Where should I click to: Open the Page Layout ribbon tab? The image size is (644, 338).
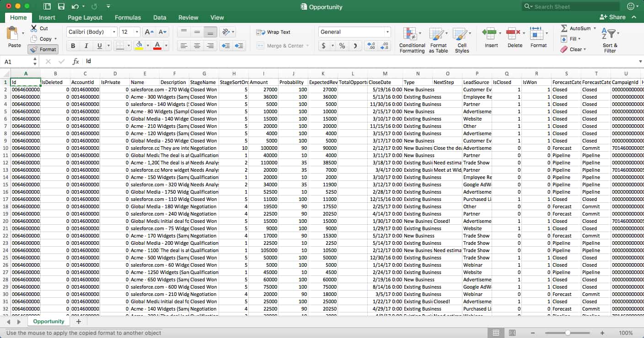point(85,17)
